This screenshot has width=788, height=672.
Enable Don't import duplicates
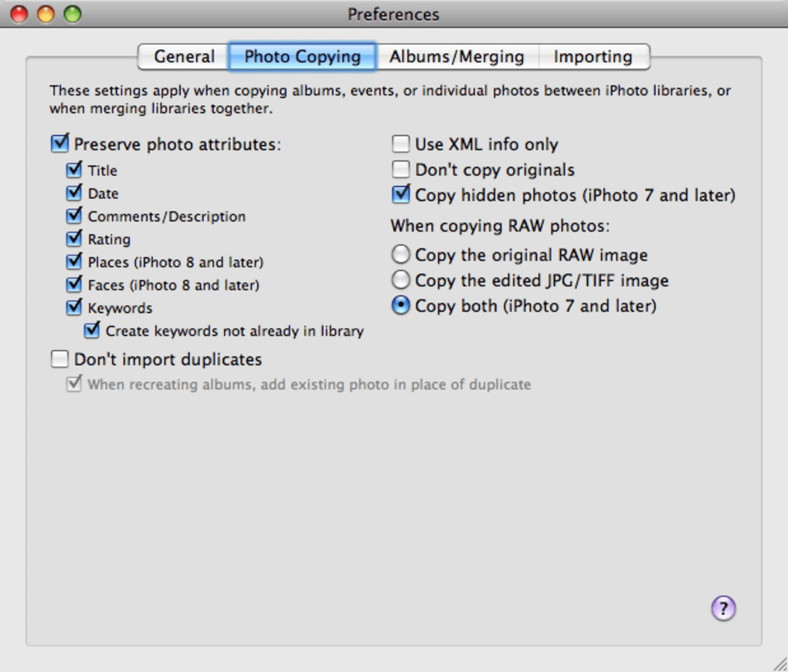point(60,359)
